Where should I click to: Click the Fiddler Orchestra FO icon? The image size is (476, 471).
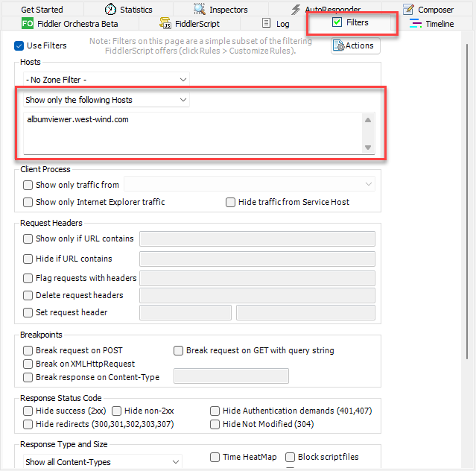(x=28, y=23)
